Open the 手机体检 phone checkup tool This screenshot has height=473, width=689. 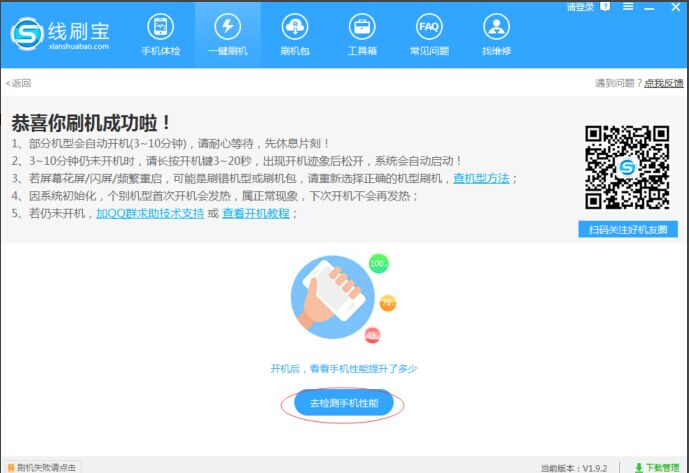159,34
